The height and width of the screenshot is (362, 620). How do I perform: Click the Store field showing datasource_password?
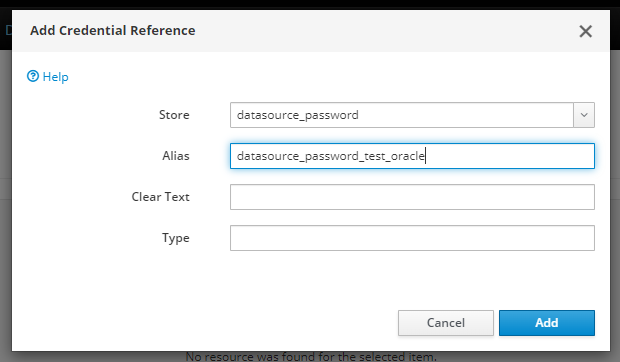click(x=402, y=115)
